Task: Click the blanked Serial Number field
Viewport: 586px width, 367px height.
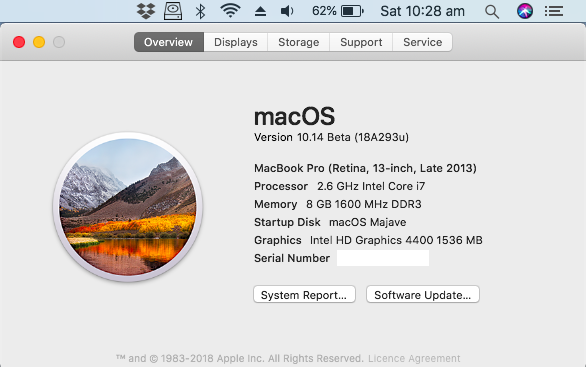Action: pyautogui.click(x=383, y=258)
